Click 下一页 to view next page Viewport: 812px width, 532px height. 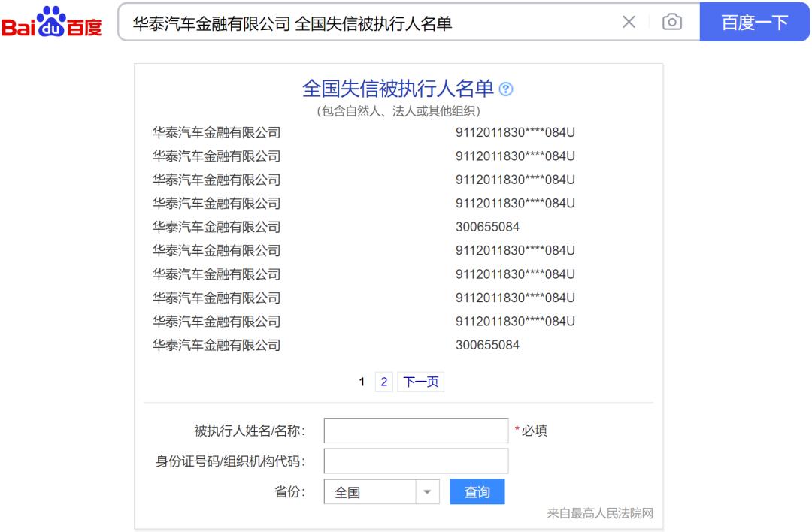420,382
